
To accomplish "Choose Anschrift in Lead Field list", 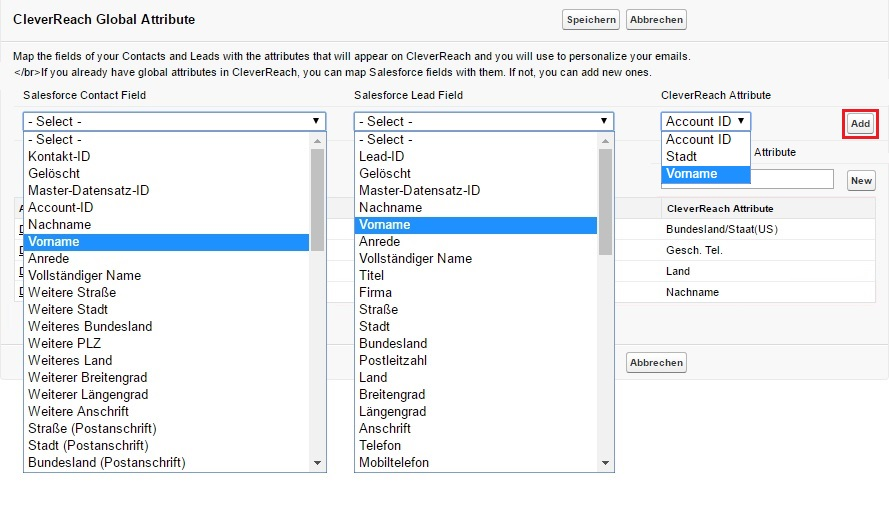I will [x=476, y=429].
